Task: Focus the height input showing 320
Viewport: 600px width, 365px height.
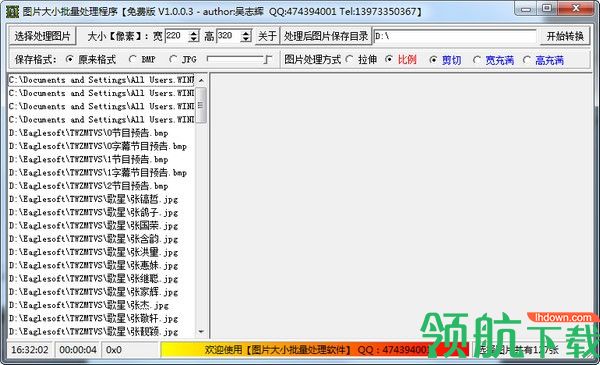Action: coord(228,36)
